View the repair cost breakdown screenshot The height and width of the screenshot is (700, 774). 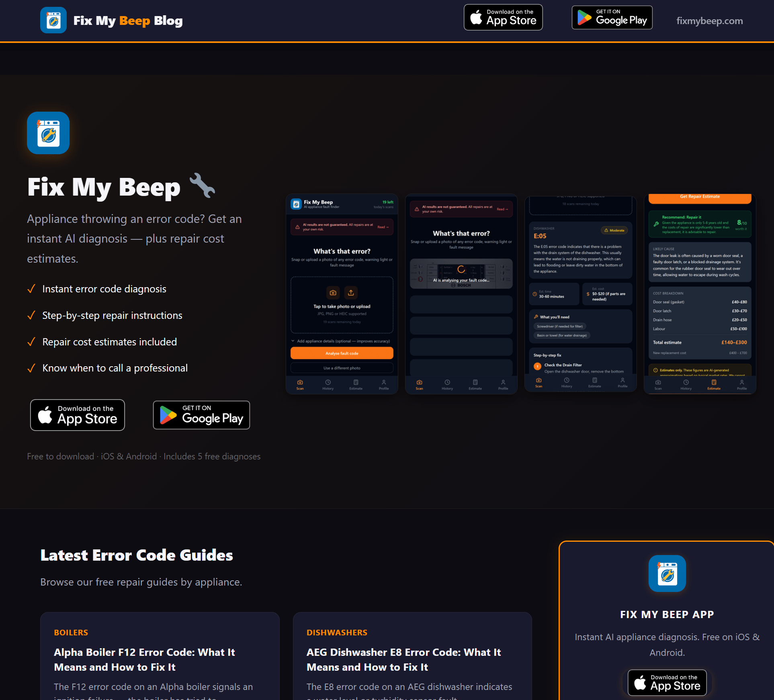700,294
